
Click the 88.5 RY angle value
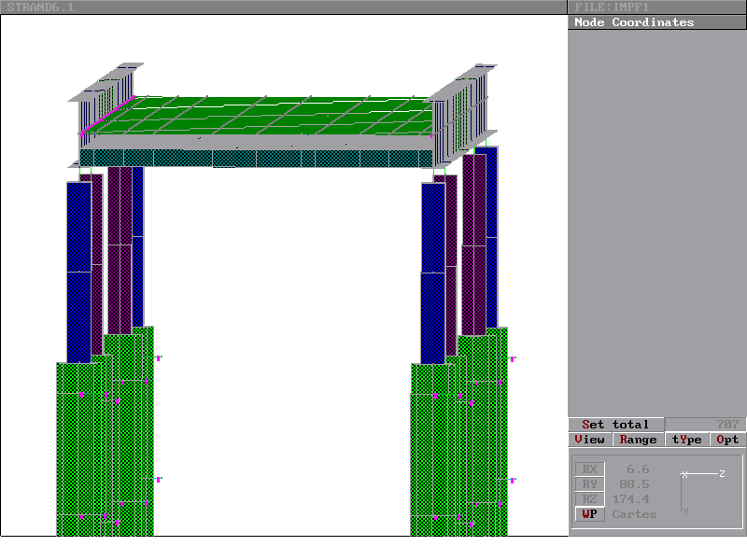[634, 484]
